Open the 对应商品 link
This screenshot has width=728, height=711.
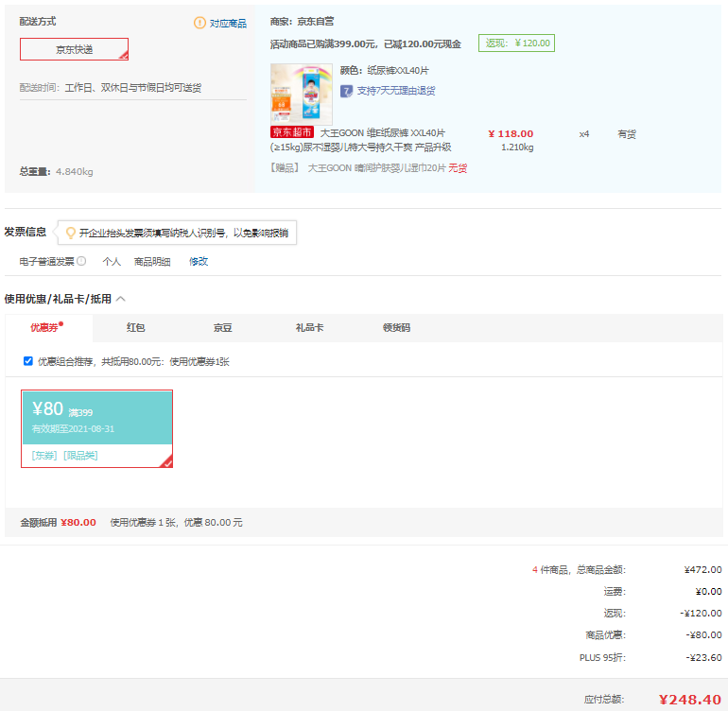click(228, 24)
